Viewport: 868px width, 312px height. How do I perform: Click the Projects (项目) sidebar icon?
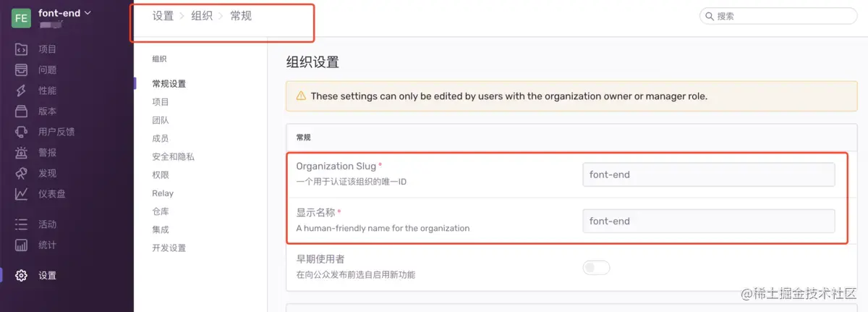pyautogui.click(x=22, y=49)
